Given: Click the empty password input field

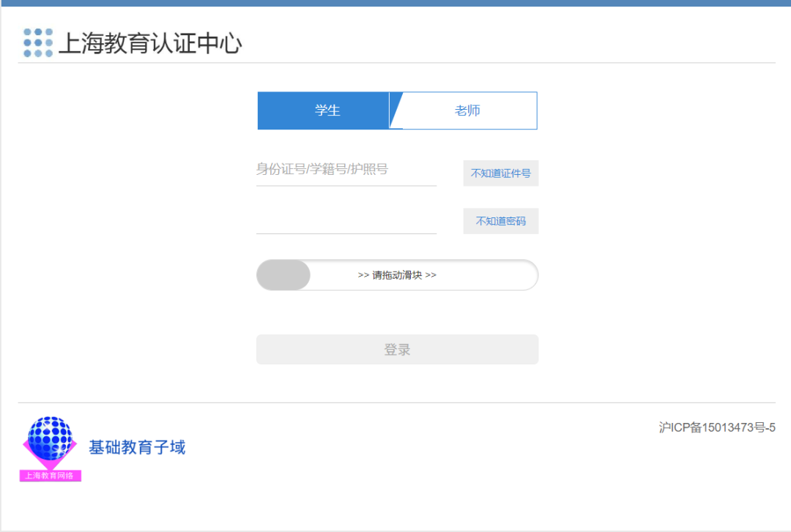Looking at the screenshot, I should tap(346, 220).
